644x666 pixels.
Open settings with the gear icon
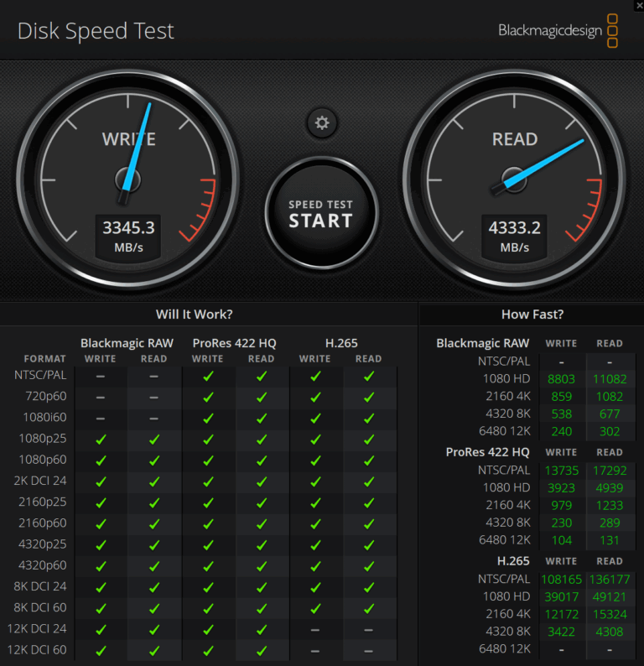(322, 123)
